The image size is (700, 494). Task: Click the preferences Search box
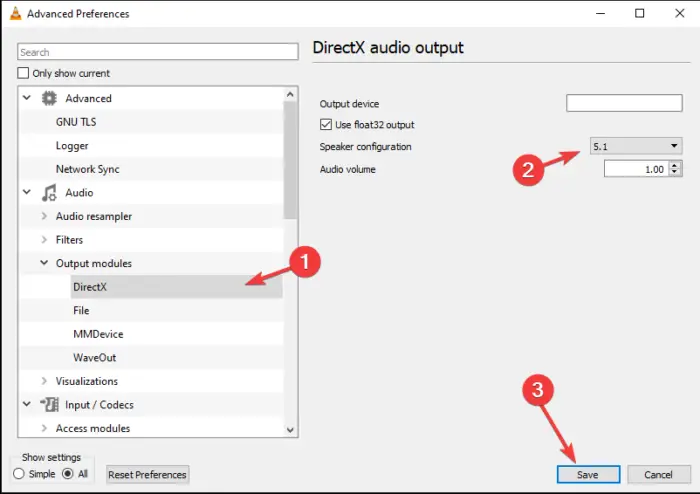tap(158, 52)
